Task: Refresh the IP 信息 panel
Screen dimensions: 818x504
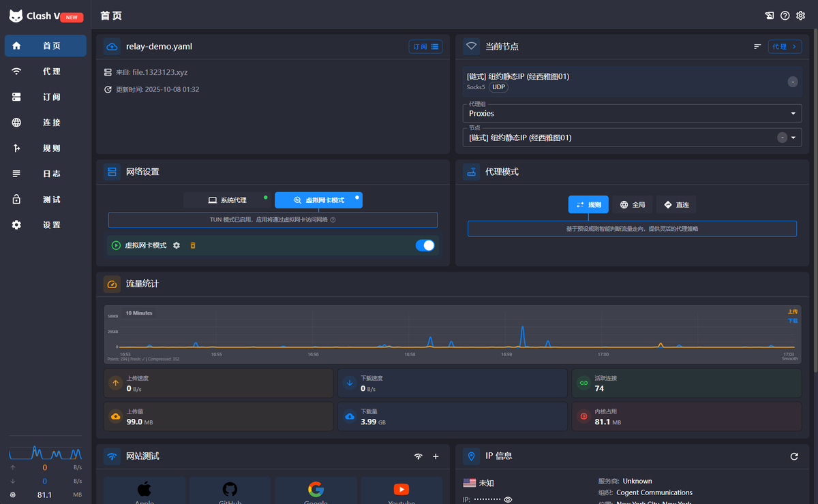Action: click(794, 456)
